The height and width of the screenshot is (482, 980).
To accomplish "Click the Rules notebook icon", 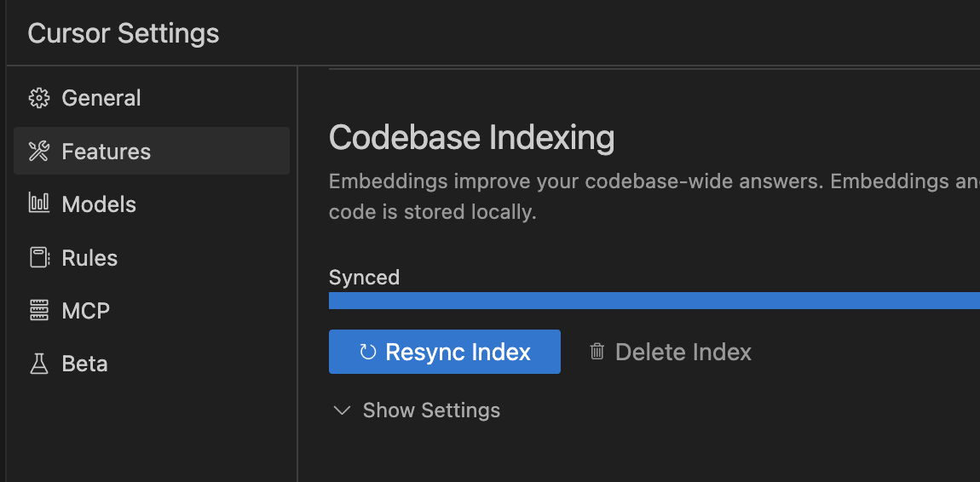I will tap(38, 257).
